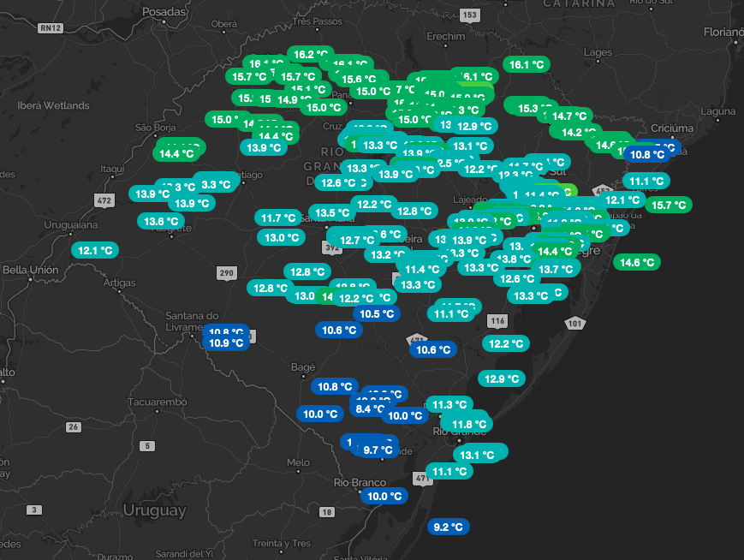Select the 13.6 °C marker near Alegrete

click(161, 221)
